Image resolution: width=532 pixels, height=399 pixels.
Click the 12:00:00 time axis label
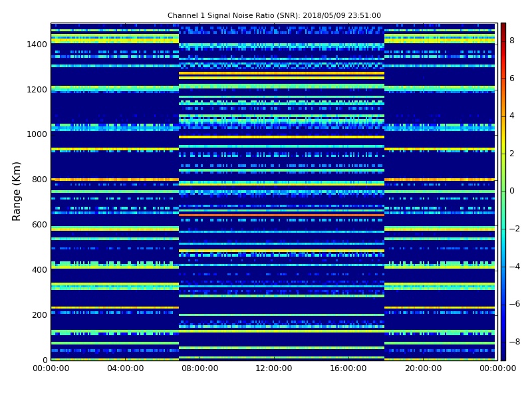274,368
